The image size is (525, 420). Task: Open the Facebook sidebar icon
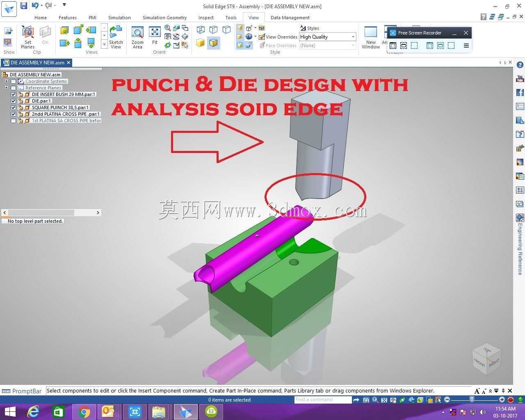click(520, 92)
